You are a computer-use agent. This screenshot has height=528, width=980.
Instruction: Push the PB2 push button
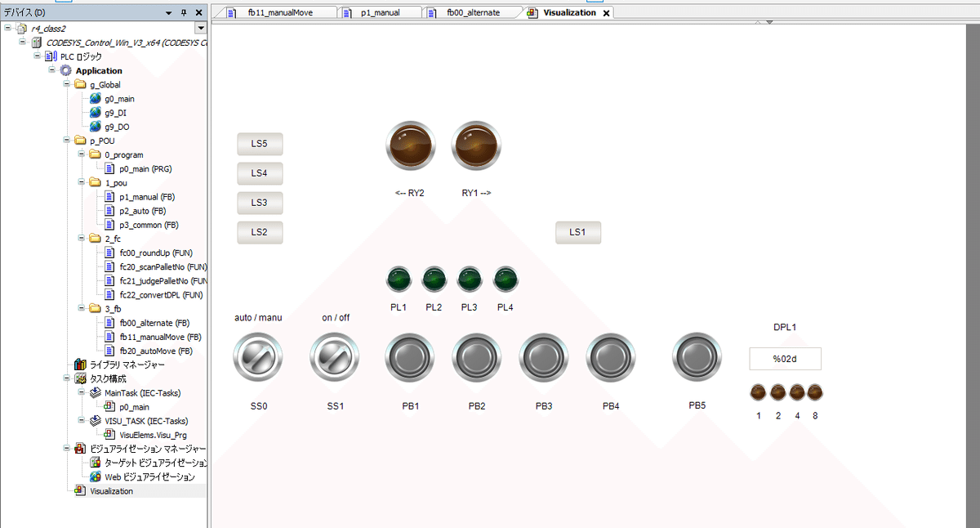coord(477,357)
